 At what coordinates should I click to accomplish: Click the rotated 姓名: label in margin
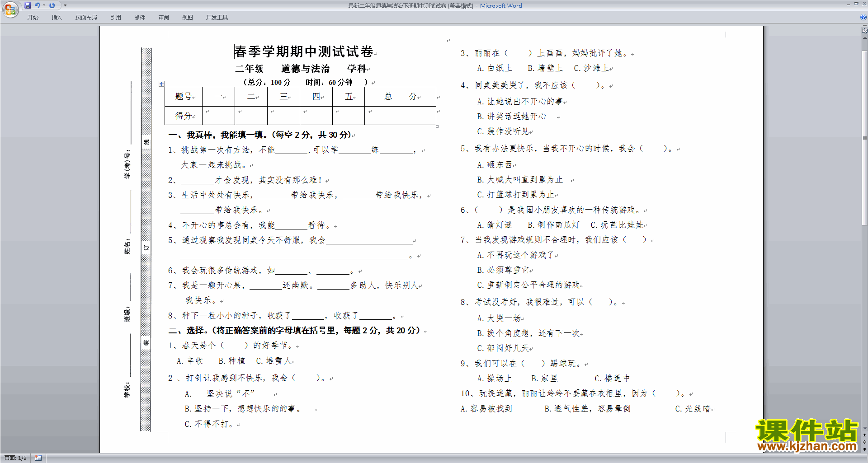[127, 246]
